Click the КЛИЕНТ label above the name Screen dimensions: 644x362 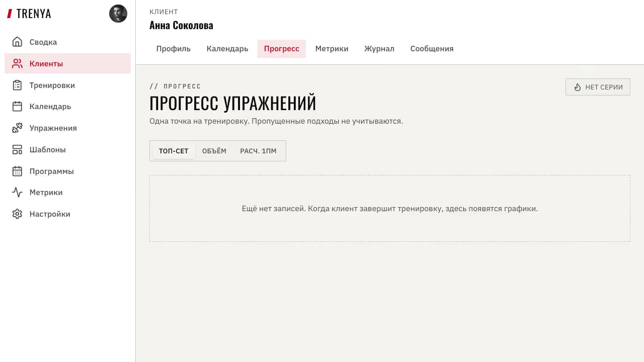[x=164, y=12]
